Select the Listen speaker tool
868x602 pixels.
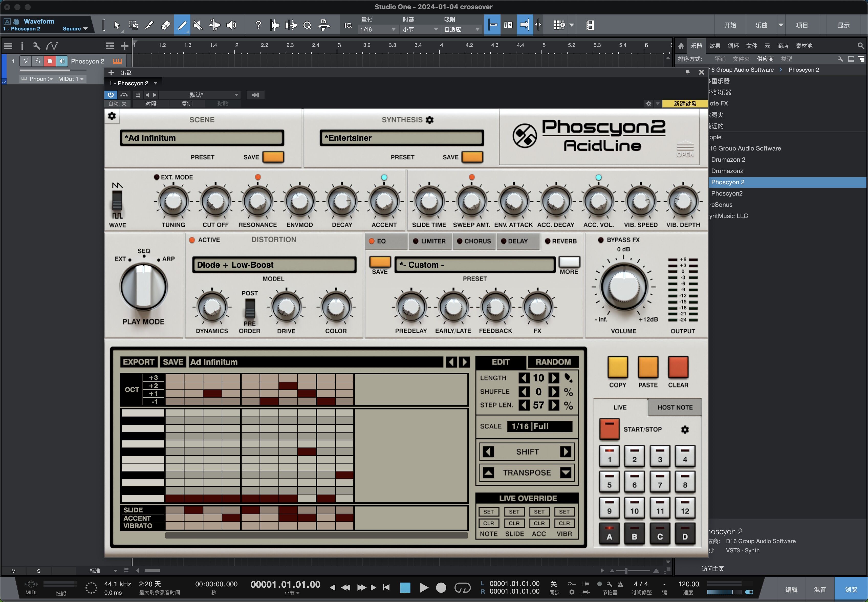pyautogui.click(x=231, y=25)
